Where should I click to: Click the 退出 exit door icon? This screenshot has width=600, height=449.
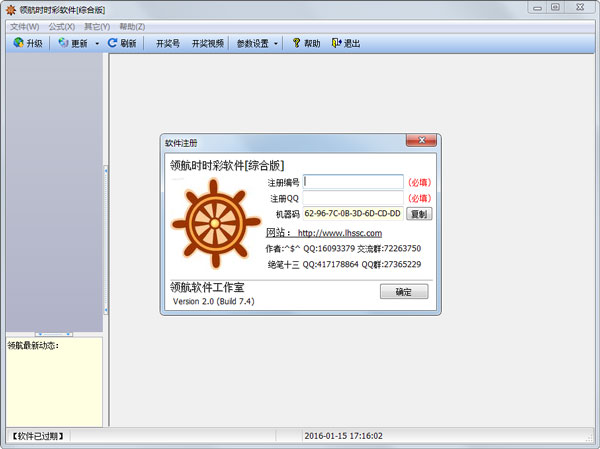tap(335, 43)
